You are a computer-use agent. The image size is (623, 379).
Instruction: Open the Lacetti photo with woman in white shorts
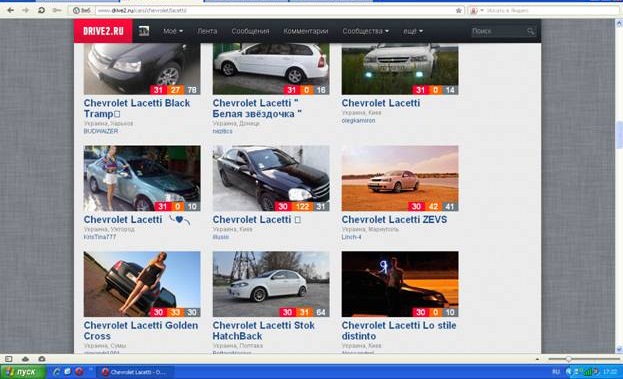coord(142,178)
